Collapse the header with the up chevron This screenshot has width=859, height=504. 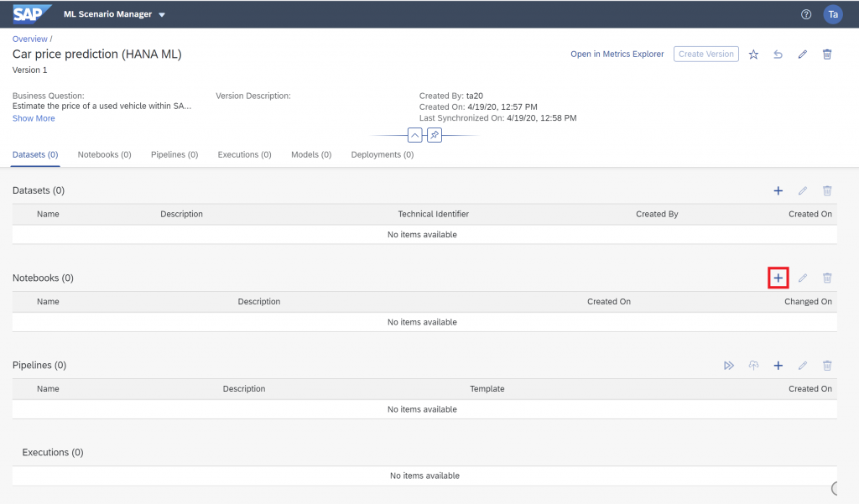click(x=415, y=135)
